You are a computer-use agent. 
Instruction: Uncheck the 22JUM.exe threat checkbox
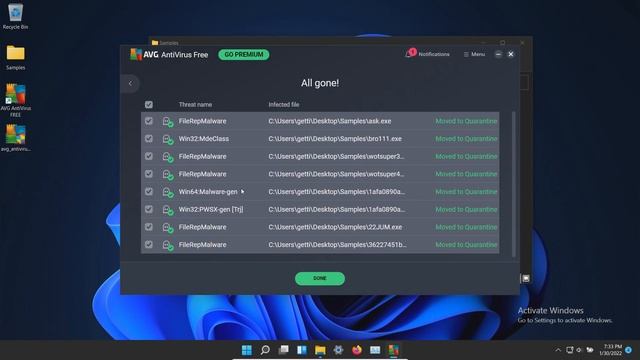tap(149, 227)
